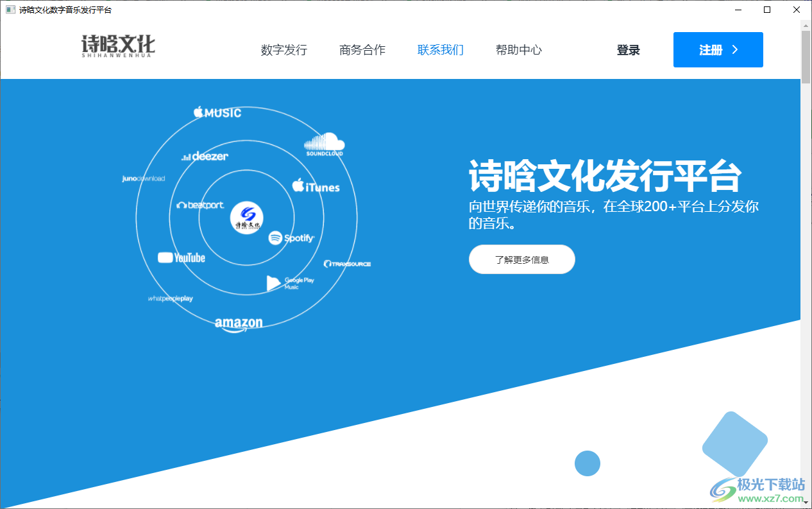The image size is (812, 509).
Task: Click the Apple Music logo
Action: coord(217,112)
